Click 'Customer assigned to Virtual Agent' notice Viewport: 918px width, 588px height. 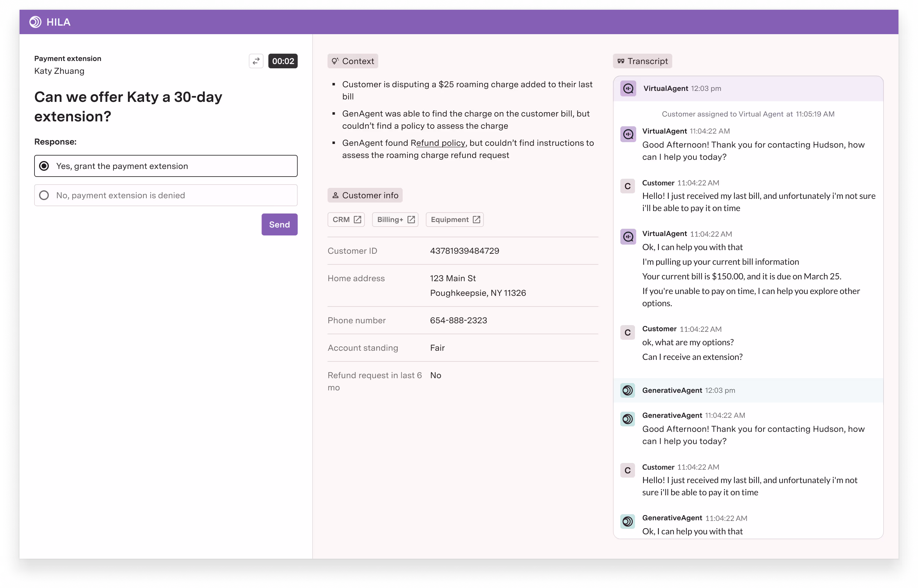(x=748, y=114)
